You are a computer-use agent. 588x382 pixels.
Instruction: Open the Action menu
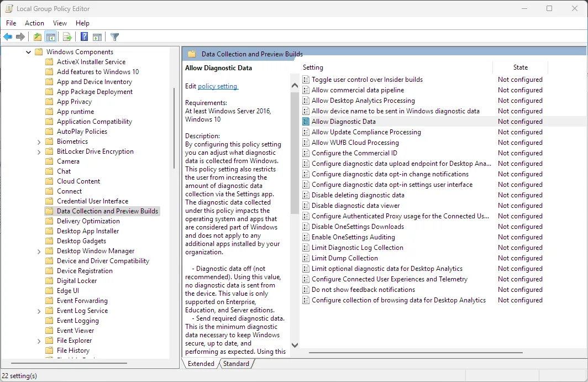coord(34,23)
